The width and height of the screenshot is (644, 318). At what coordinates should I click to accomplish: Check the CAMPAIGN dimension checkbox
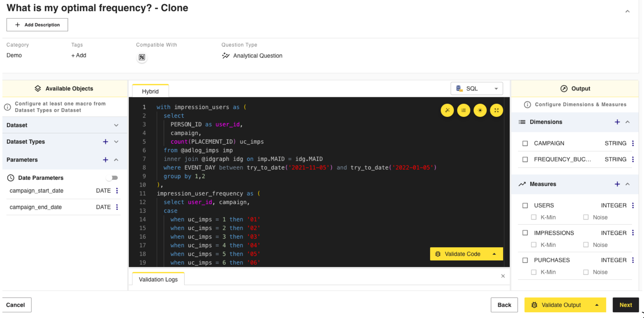pyautogui.click(x=525, y=143)
